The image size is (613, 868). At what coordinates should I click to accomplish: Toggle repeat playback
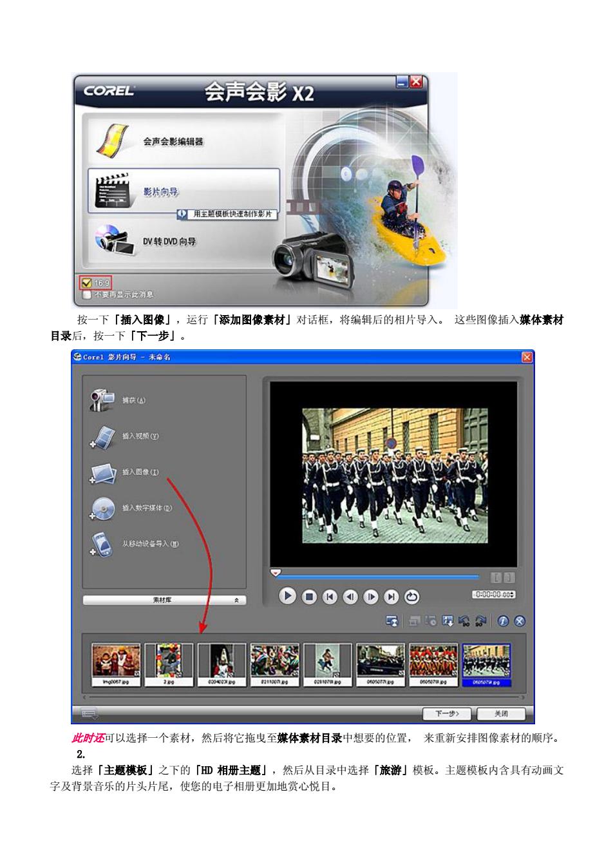tap(411, 597)
